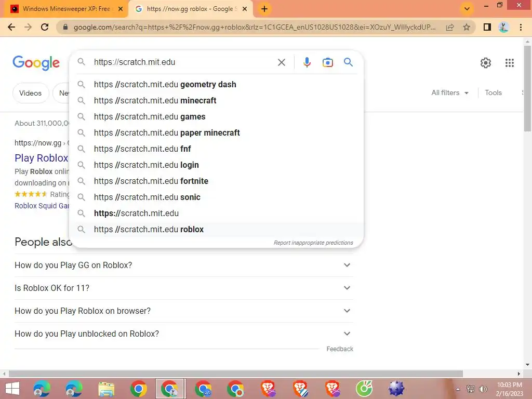
Task: Select plain 'https://scratch.mit.edu' suggestion
Action: 216,214
